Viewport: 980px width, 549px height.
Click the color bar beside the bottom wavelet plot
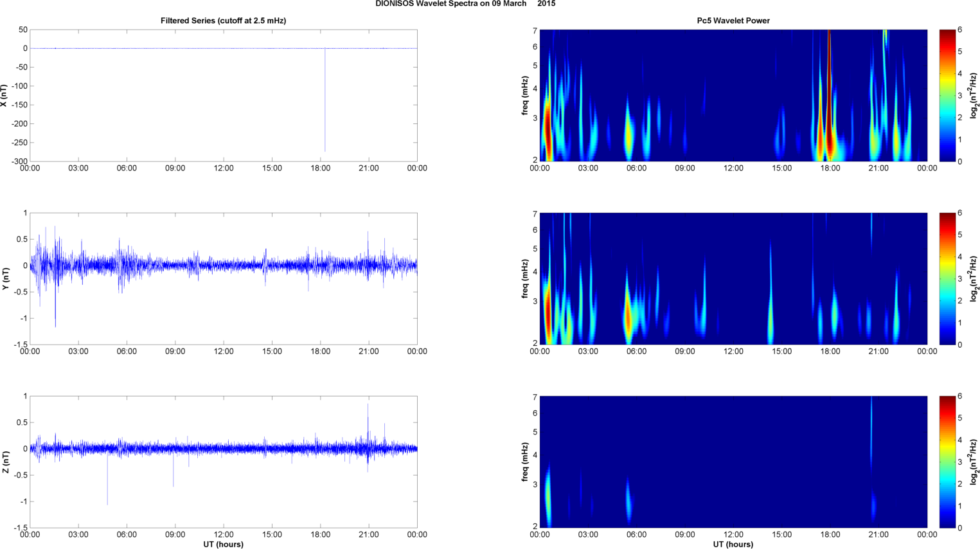(x=947, y=462)
